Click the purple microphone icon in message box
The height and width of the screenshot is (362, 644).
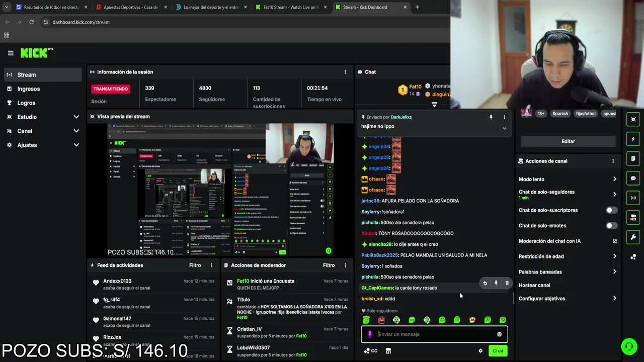coord(370,334)
